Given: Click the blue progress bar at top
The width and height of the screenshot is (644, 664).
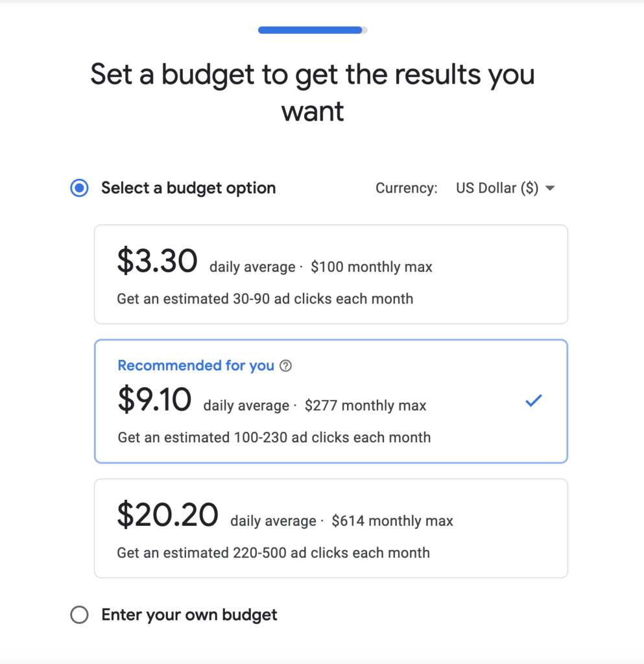Looking at the screenshot, I should (x=310, y=30).
